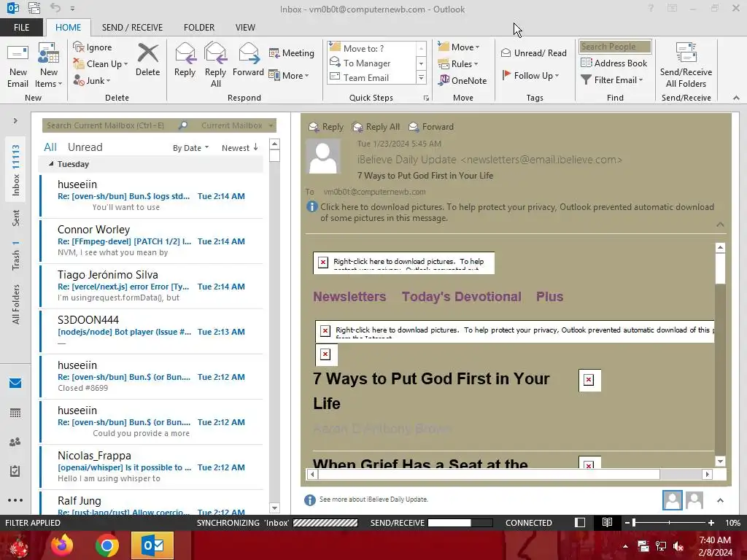Click the ribbon Forward button
Screen dimensions: 747x560
point(248,61)
